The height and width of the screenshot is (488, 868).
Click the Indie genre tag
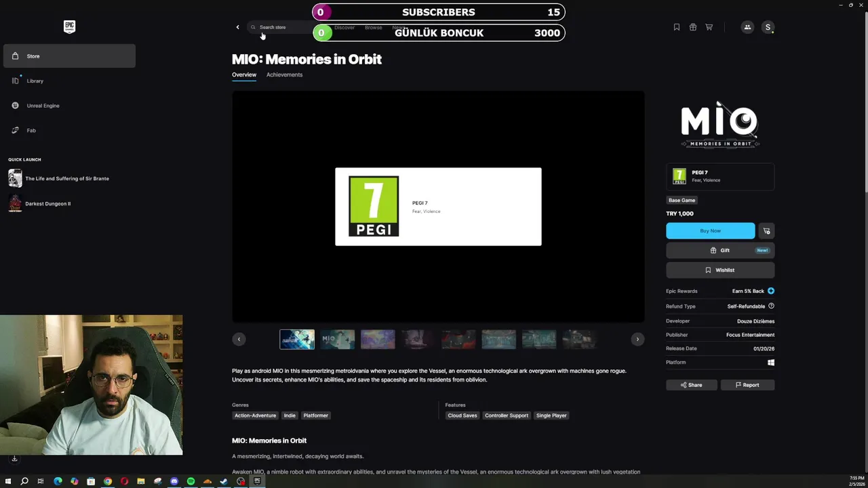(x=290, y=415)
